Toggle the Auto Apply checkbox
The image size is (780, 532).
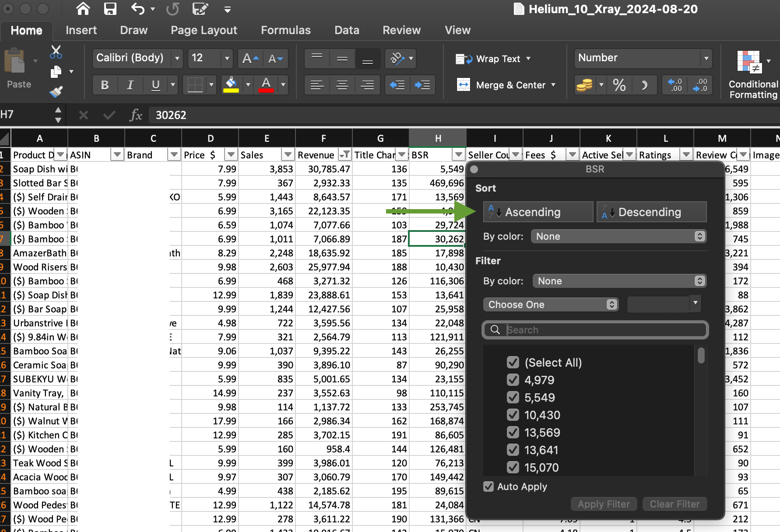(x=488, y=486)
